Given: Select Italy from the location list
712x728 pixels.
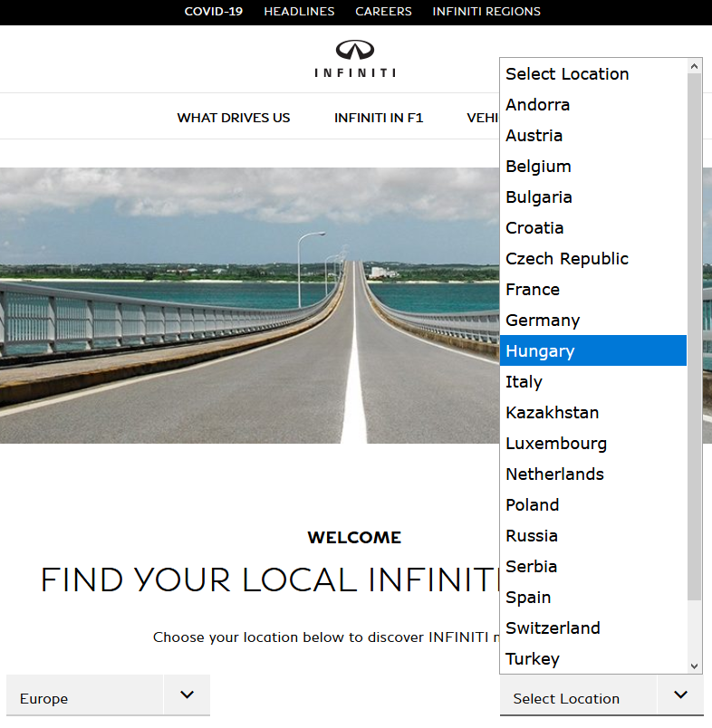Looking at the screenshot, I should pyautogui.click(x=593, y=381).
